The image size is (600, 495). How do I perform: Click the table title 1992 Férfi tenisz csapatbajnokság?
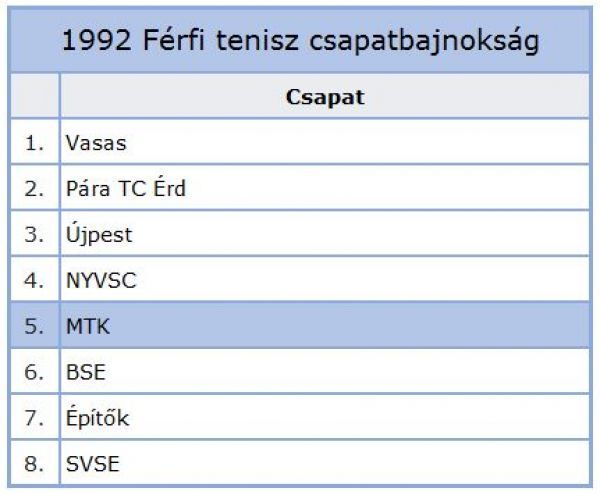click(x=300, y=41)
